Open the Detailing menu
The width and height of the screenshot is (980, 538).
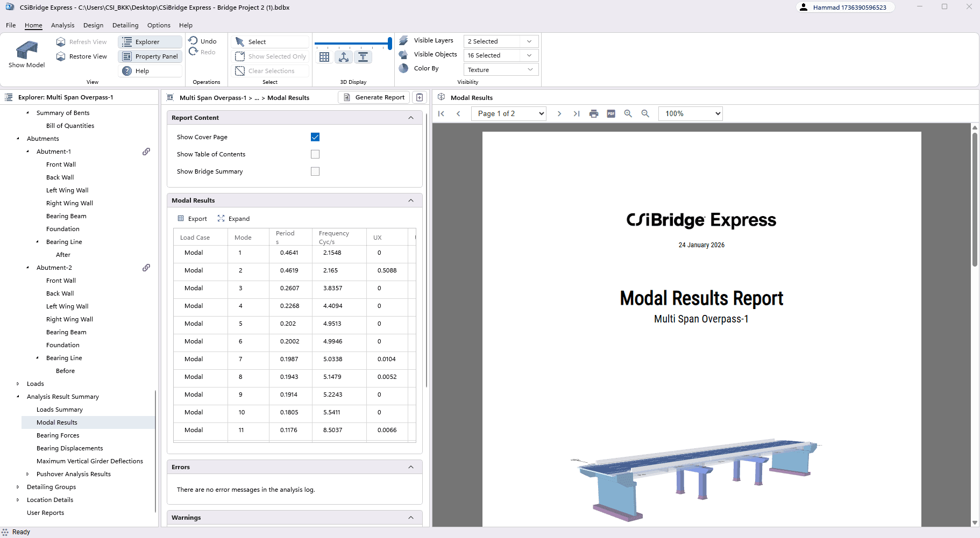click(x=125, y=25)
